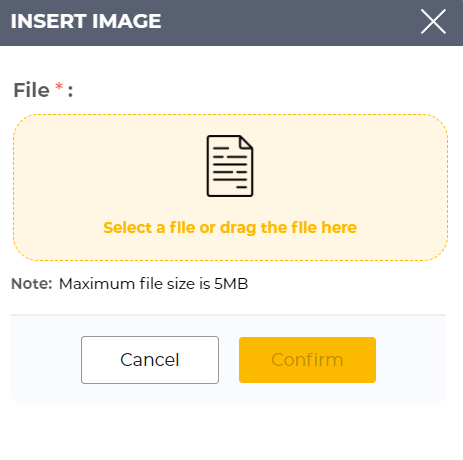Click the INSERT IMAGE dialog title
The height and width of the screenshot is (460, 463).
coord(86,21)
